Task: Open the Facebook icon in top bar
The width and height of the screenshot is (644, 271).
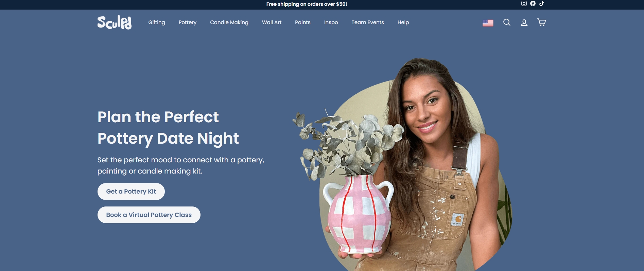Action: (x=533, y=3)
